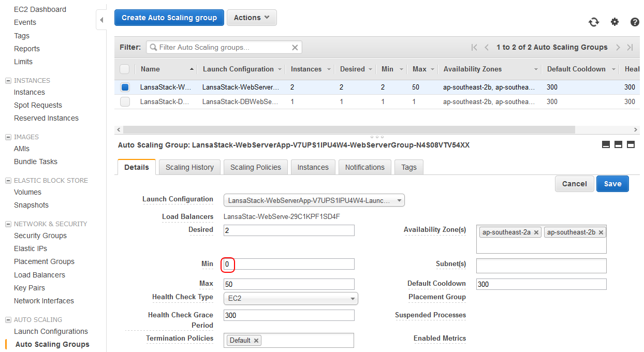Clear the filter with the X icon
644x352 pixels.
(295, 48)
